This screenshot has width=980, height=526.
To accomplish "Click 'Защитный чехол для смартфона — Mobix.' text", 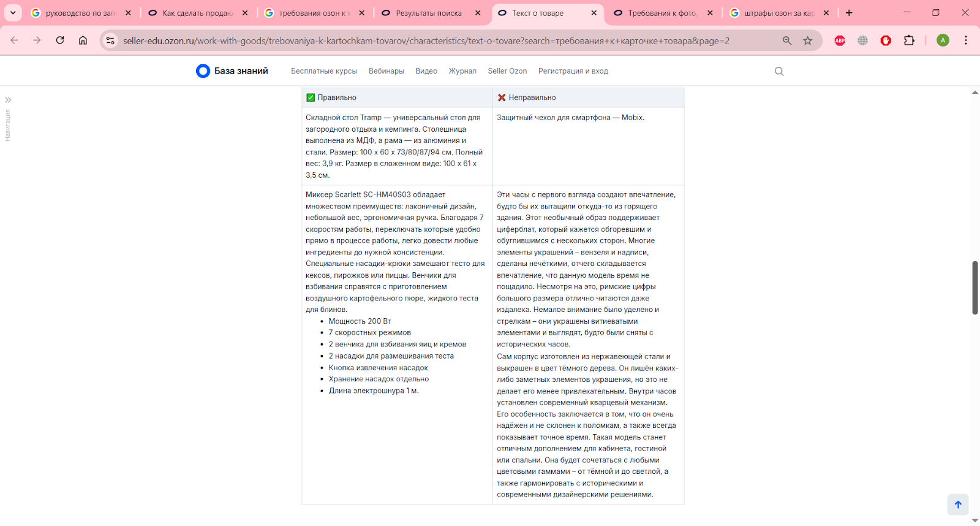I will pos(570,117).
